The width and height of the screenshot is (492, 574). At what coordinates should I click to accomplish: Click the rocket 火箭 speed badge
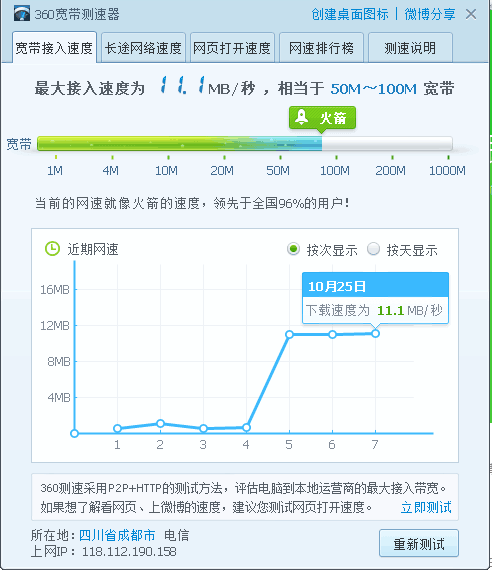click(x=322, y=118)
